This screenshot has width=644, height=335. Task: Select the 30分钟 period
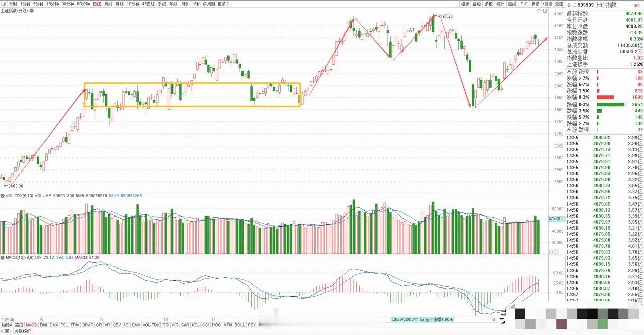click(68, 4)
